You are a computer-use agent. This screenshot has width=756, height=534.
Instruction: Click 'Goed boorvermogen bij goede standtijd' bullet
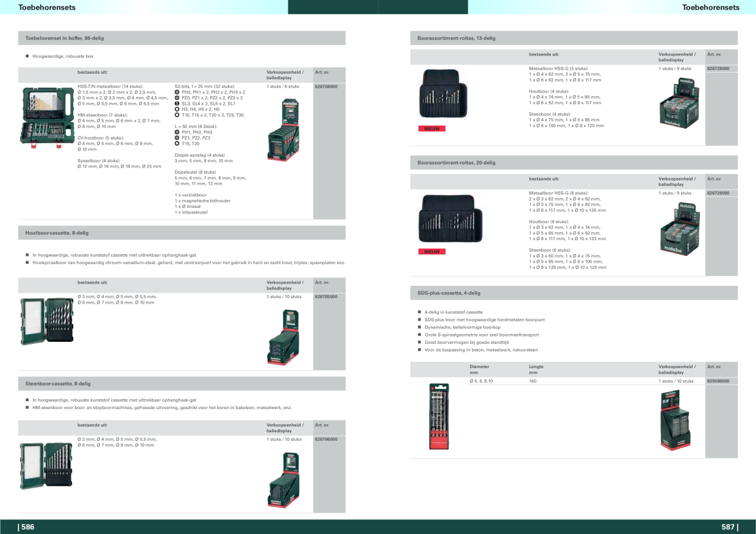click(x=466, y=342)
